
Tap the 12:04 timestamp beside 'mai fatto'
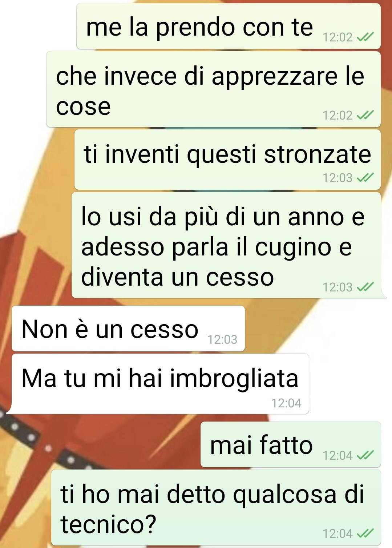coord(338,455)
